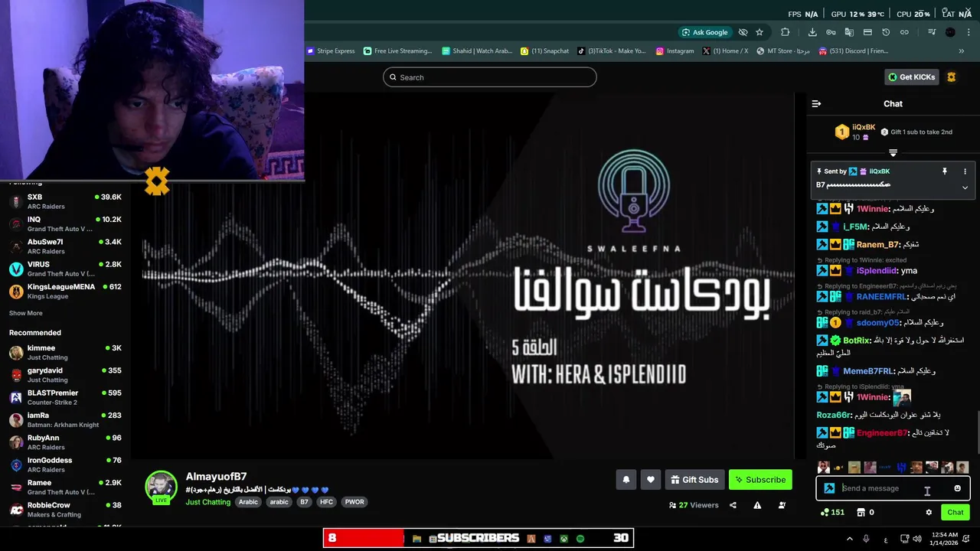This screenshot has height=551, width=980.
Task: Click the Just Chatting category link
Action: click(207, 502)
